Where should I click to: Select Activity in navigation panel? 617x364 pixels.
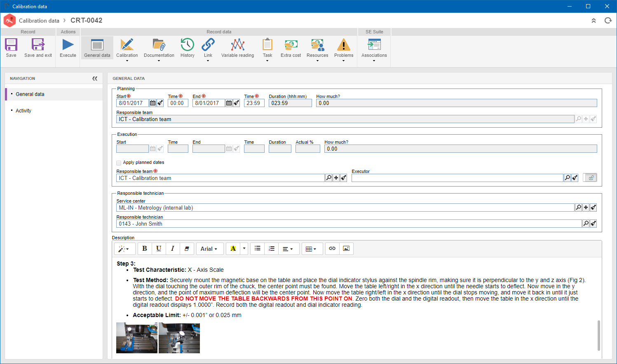23,111
